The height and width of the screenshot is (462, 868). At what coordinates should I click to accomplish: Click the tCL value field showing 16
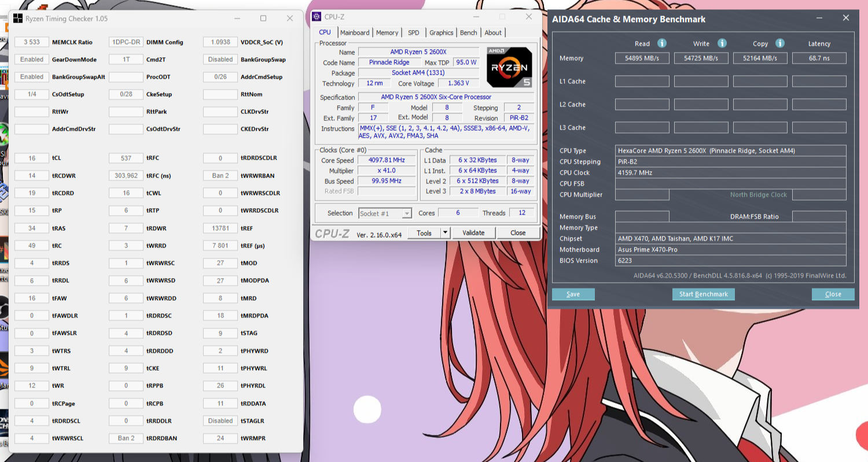32,158
